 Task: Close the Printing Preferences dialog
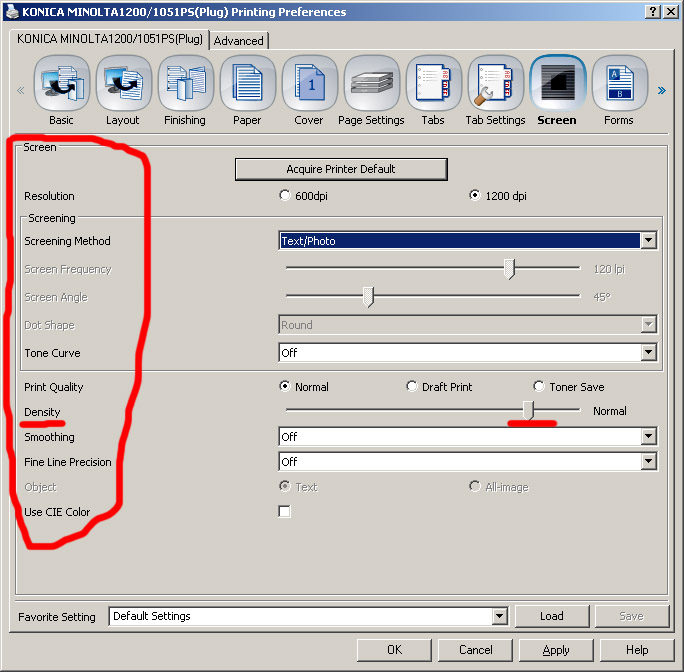671,12
